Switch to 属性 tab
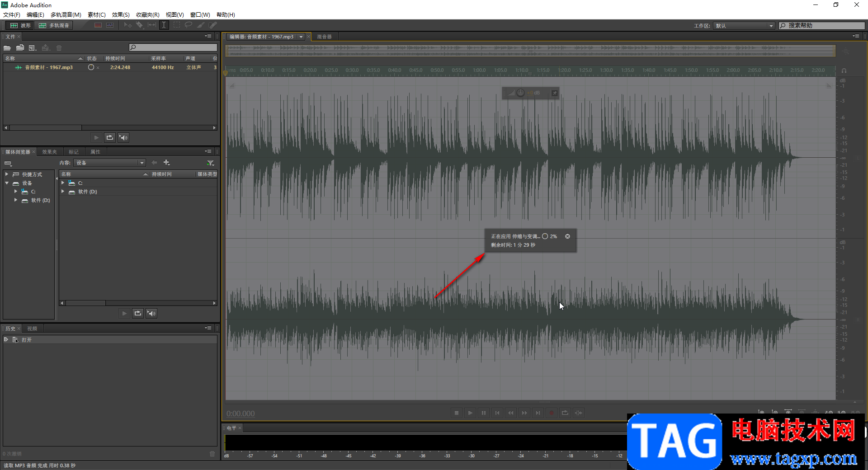 point(95,152)
